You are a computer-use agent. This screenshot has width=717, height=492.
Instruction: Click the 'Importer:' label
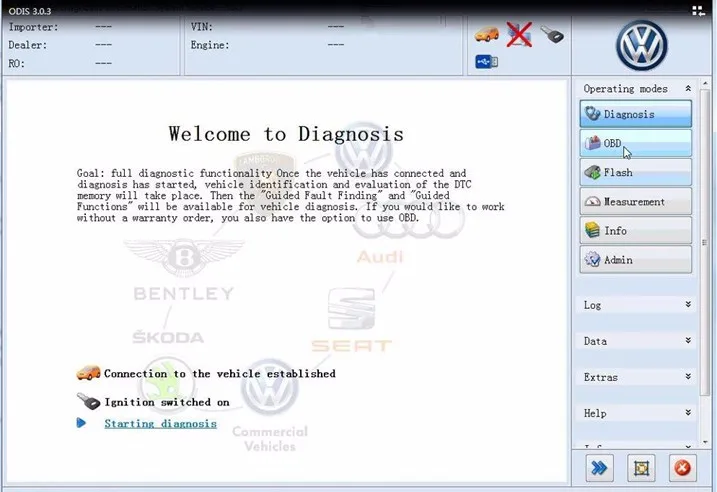33,27
